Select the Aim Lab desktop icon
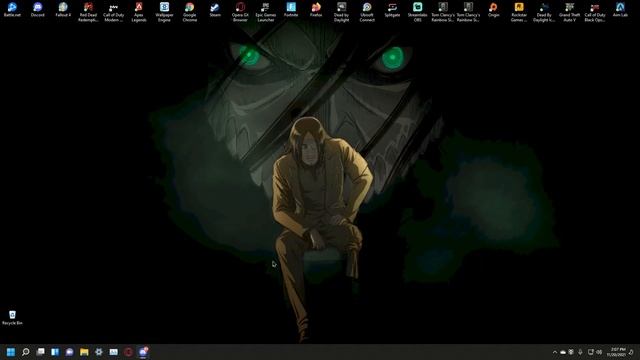The height and width of the screenshot is (360, 640). tap(620, 10)
